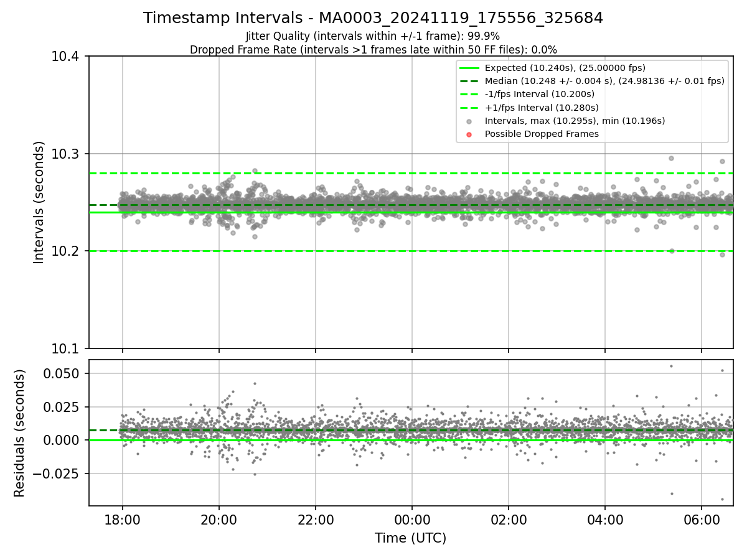Click the maximum interval outlier point near 10.295
This screenshot has width=747, height=560.
671,158
